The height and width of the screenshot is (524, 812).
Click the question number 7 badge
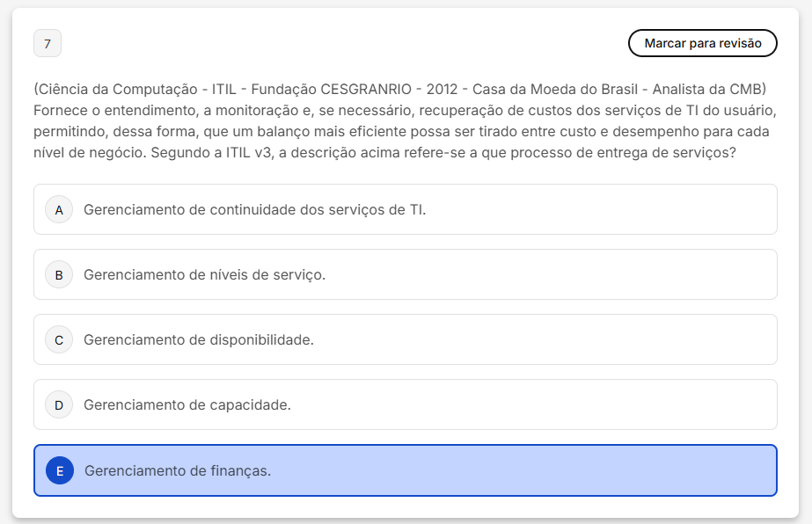[x=48, y=43]
